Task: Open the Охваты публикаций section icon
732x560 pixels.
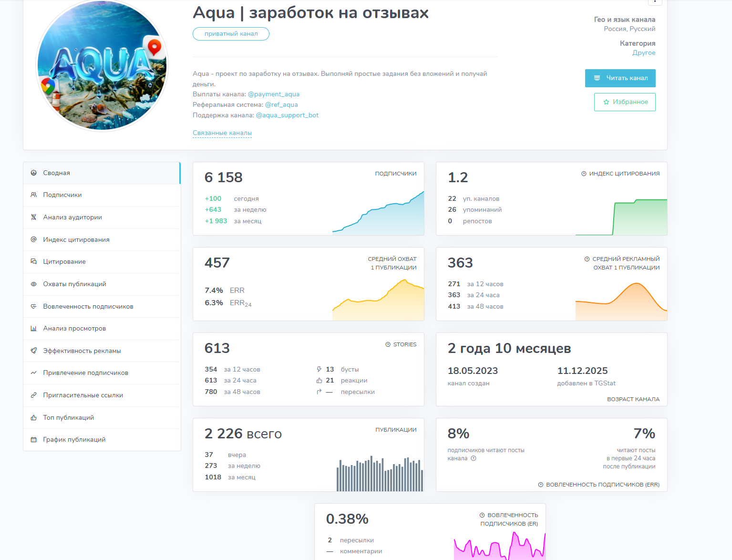Action: pyautogui.click(x=33, y=284)
